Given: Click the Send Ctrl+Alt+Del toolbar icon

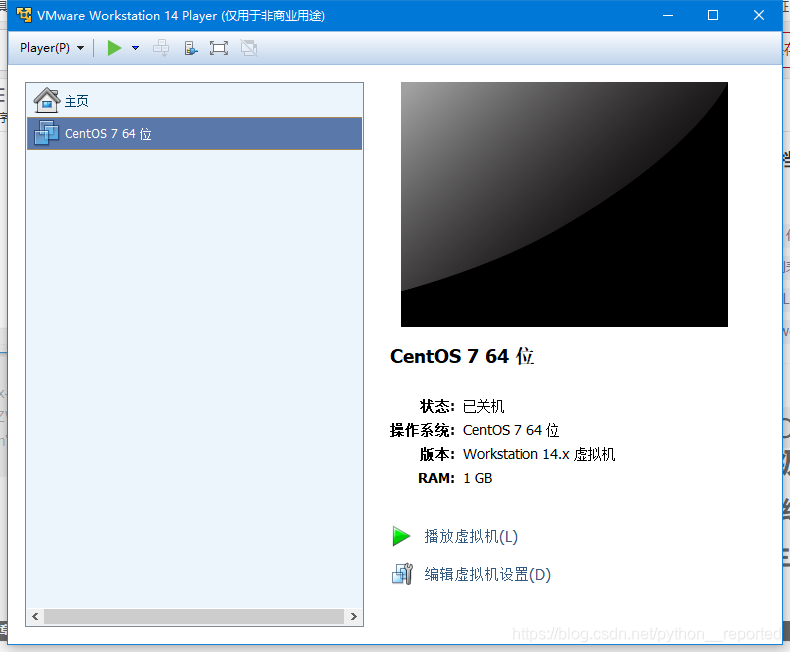Looking at the screenshot, I should pyautogui.click(x=161, y=48).
